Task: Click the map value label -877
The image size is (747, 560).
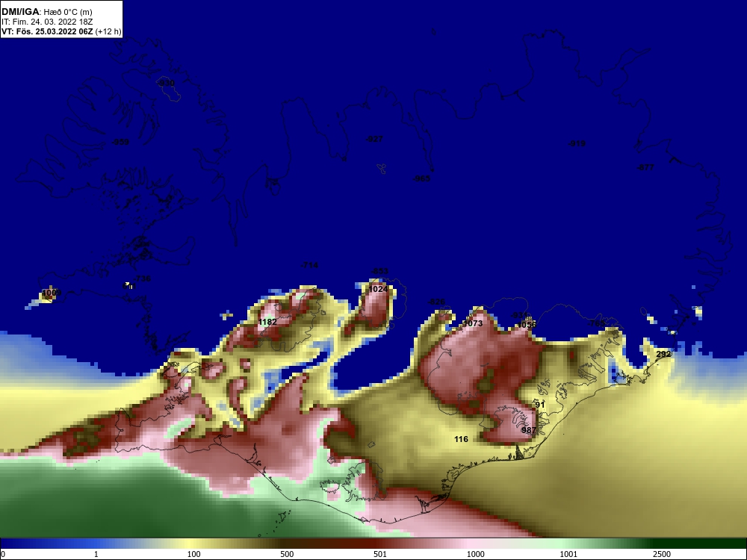Action: tap(645, 167)
